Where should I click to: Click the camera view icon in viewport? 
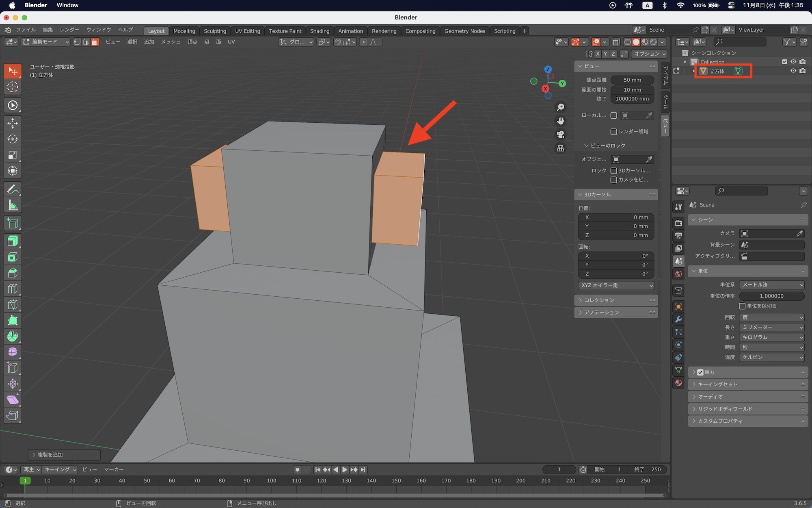coord(560,135)
